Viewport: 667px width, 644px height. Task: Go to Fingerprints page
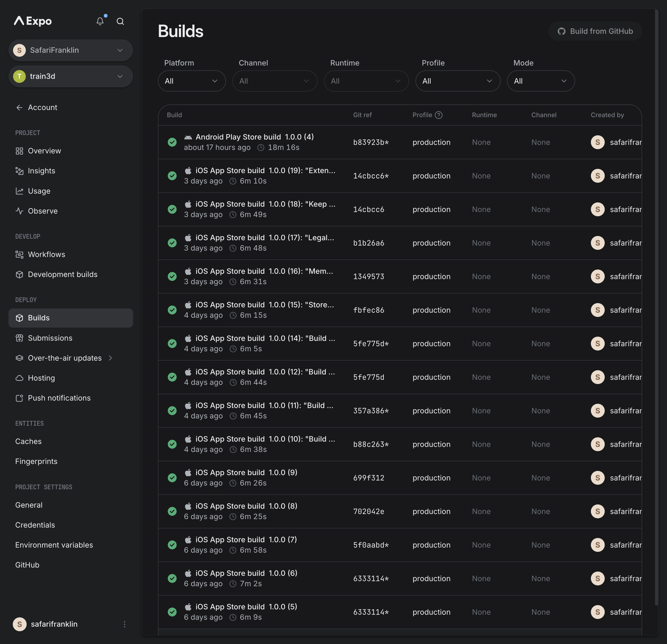point(36,462)
